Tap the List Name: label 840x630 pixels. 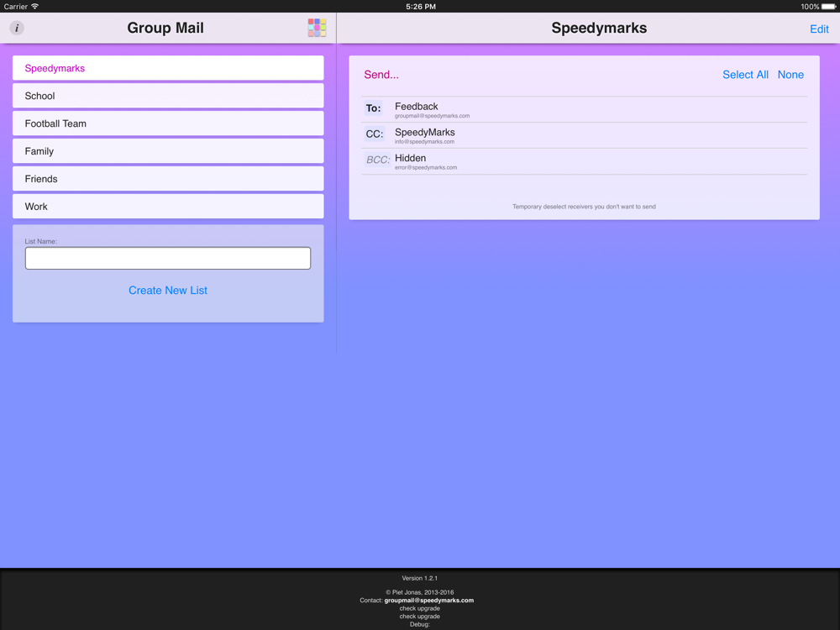click(40, 242)
